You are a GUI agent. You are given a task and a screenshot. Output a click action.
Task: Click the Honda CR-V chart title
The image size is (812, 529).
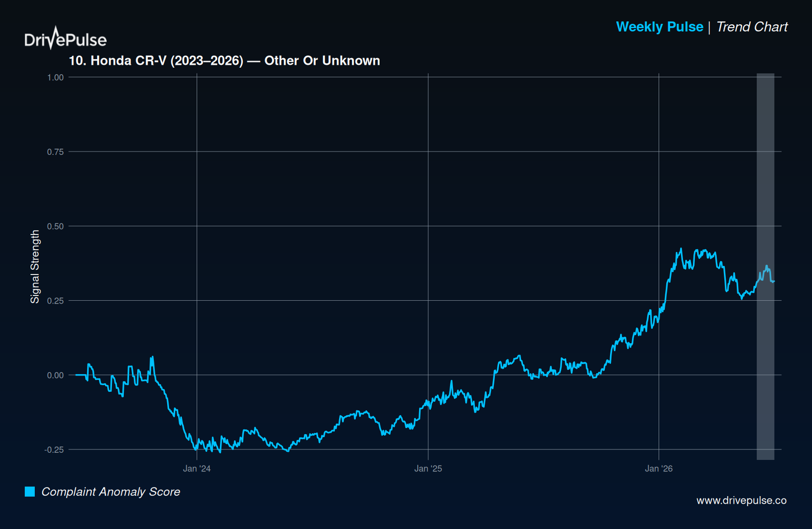224,61
